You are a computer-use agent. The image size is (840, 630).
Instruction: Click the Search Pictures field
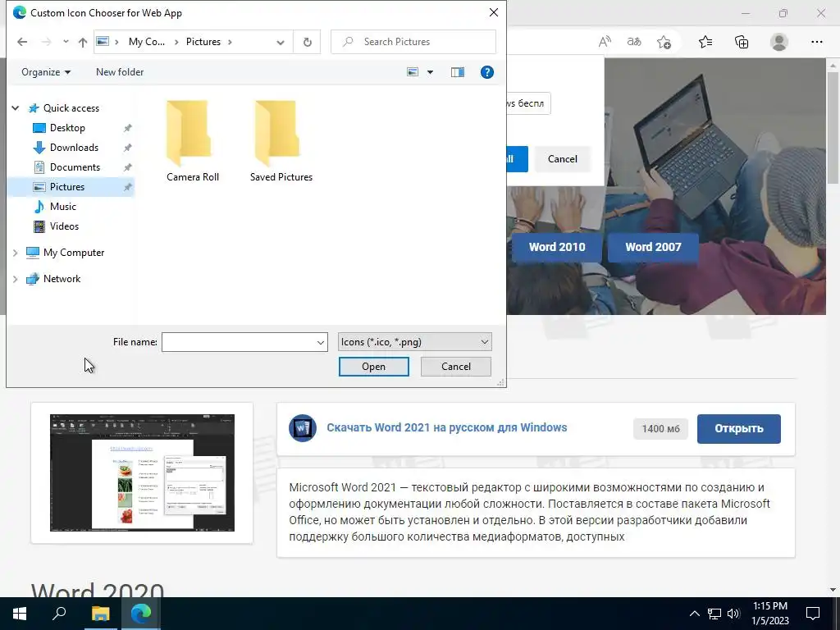413,42
